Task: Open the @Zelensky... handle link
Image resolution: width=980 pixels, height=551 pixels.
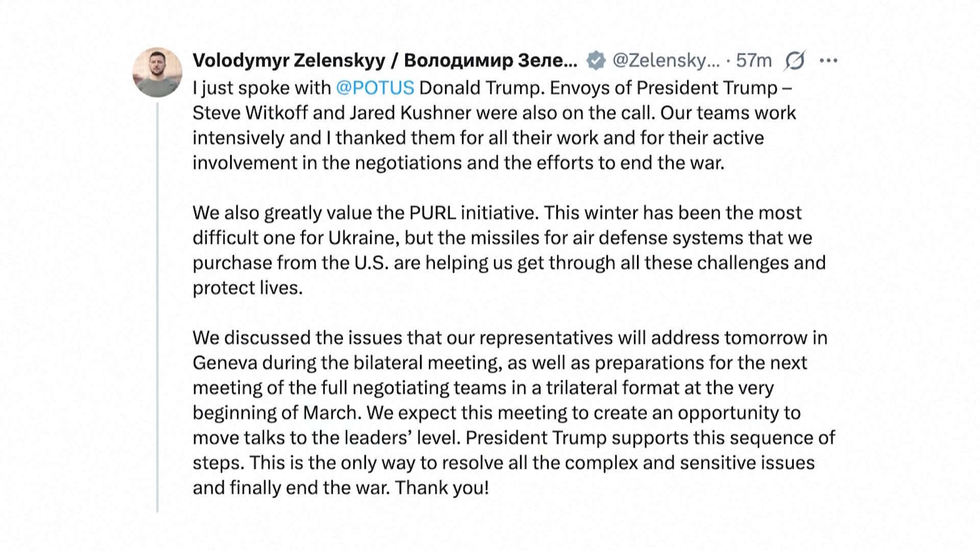Action: [666, 61]
